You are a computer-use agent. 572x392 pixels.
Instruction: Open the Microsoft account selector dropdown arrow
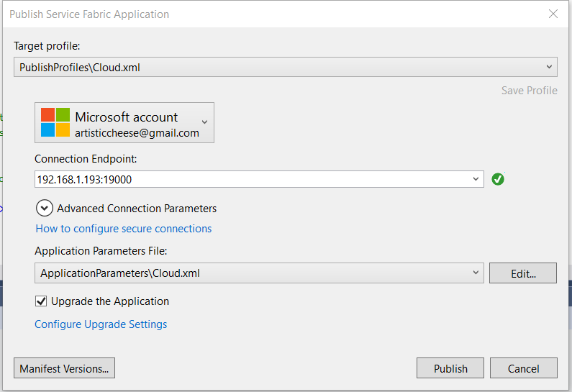(x=204, y=122)
